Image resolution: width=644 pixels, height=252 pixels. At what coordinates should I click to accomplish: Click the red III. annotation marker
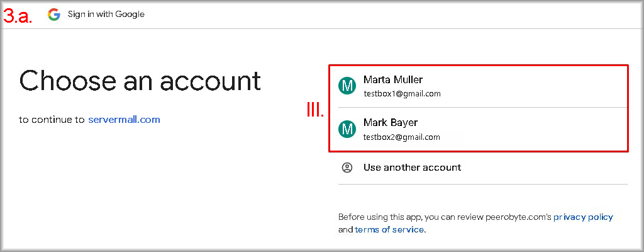click(x=314, y=110)
